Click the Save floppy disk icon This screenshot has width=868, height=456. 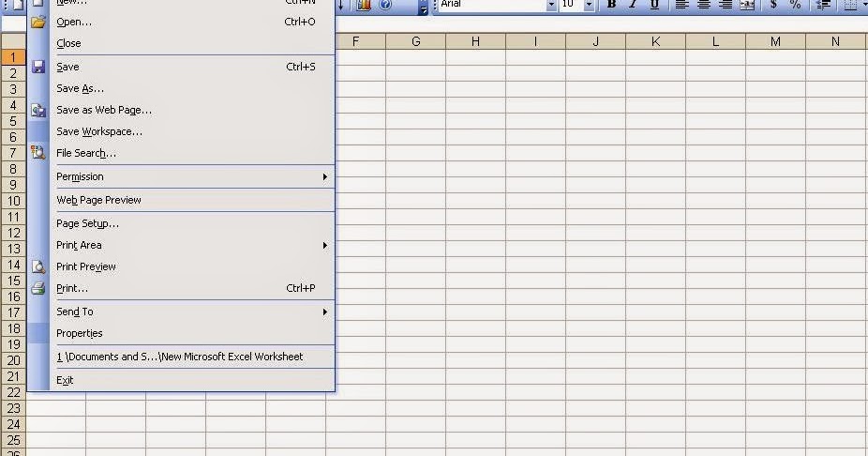(38, 67)
